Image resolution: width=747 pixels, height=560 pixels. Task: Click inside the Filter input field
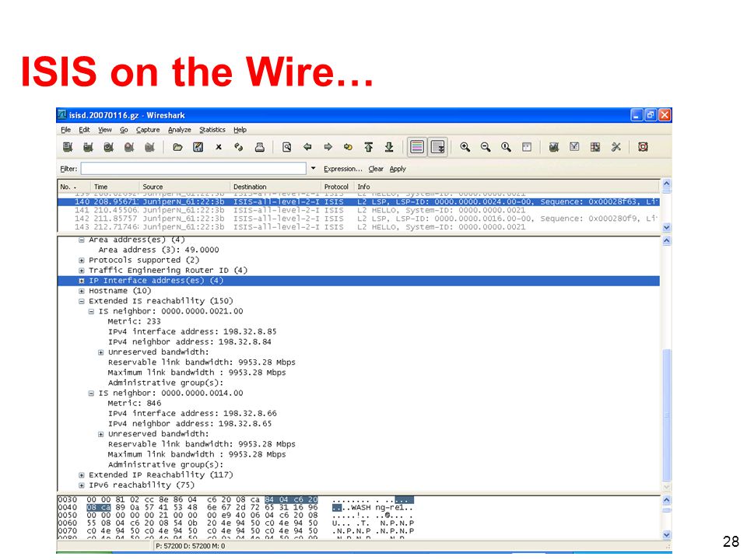tap(194, 169)
